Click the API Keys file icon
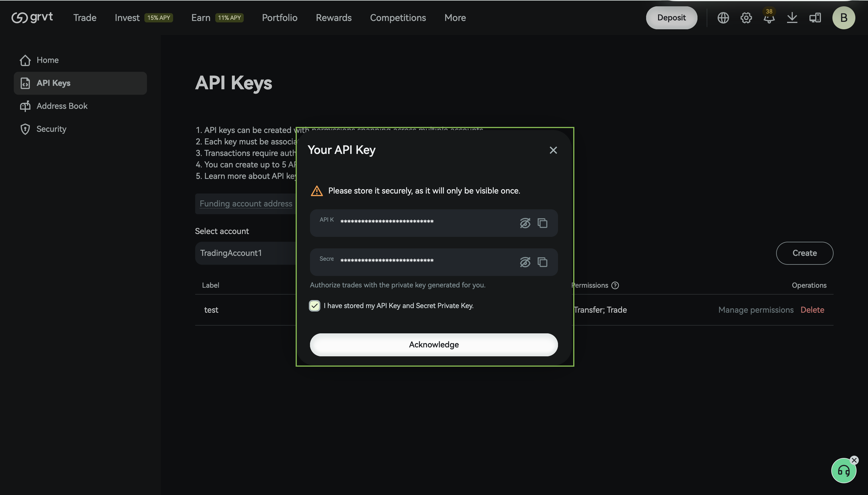The height and width of the screenshot is (495, 868). [x=25, y=83]
